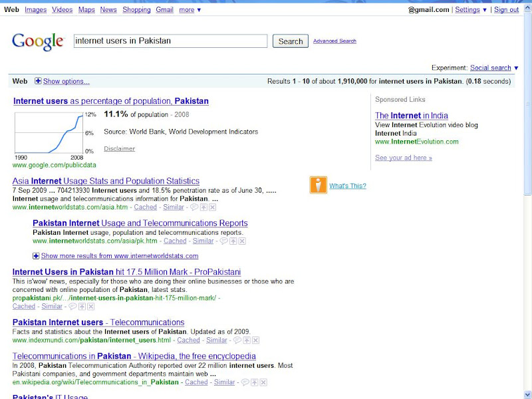Screen dimensions: 532x399
Task: Click the internet users percentage chart thumbnail
Action: (x=49, y=133)
